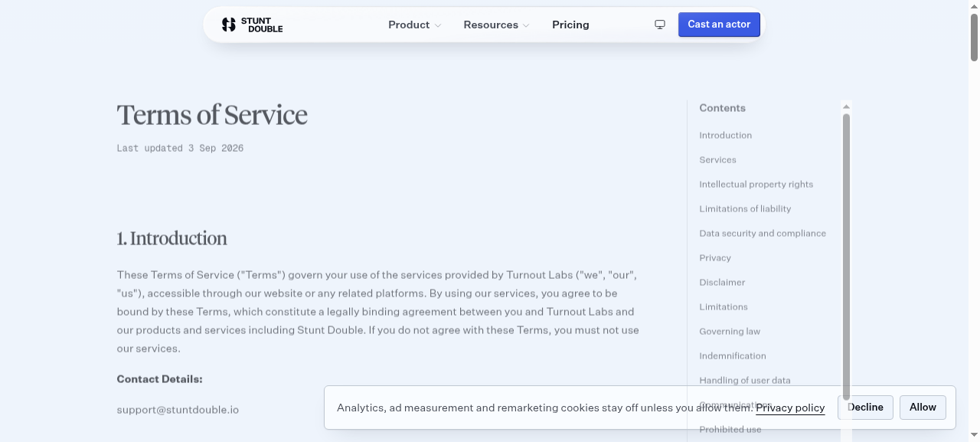Screen dimensions: 980x442
Task: Open the Product dropdown menu
Action: (414, 25)
